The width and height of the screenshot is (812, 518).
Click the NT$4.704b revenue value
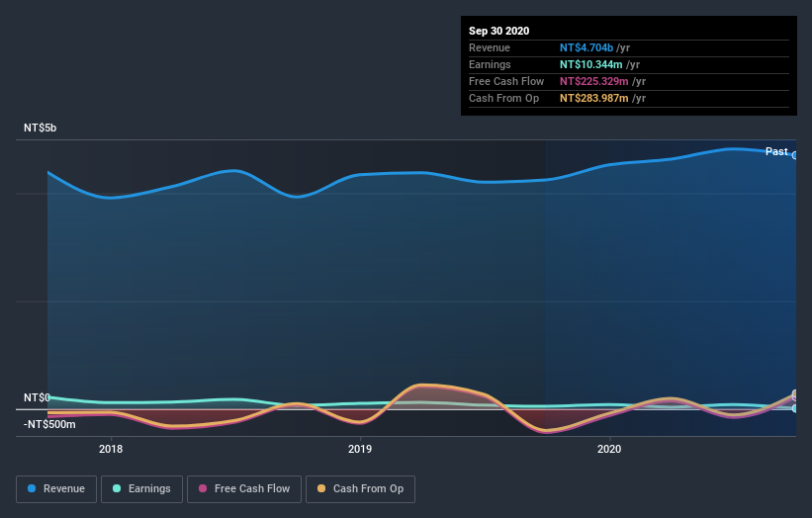(586, 47)
